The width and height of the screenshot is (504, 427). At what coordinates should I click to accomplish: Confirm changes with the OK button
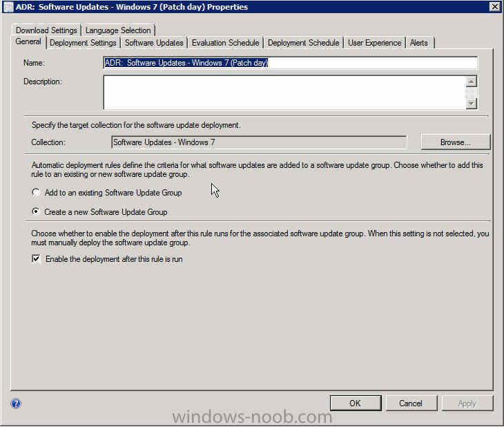356,404
